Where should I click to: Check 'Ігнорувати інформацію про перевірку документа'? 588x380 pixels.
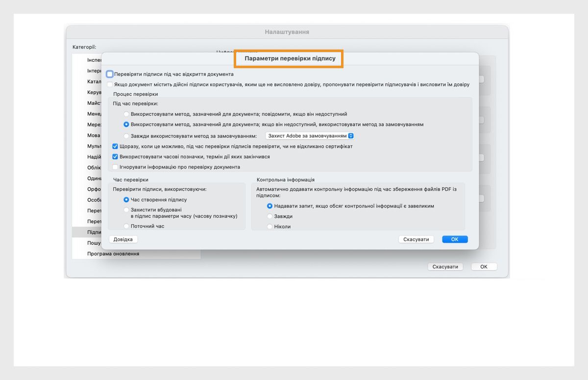(115, 167)
